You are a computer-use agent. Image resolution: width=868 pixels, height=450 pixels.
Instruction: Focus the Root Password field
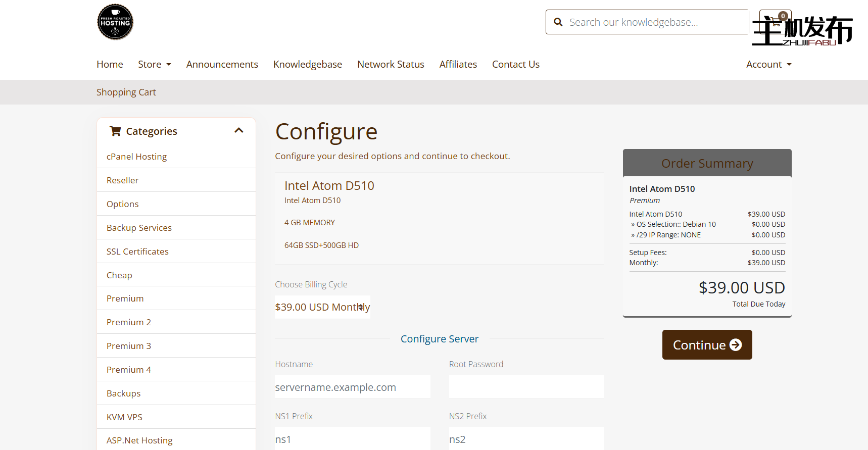click(x=526, y=387)
